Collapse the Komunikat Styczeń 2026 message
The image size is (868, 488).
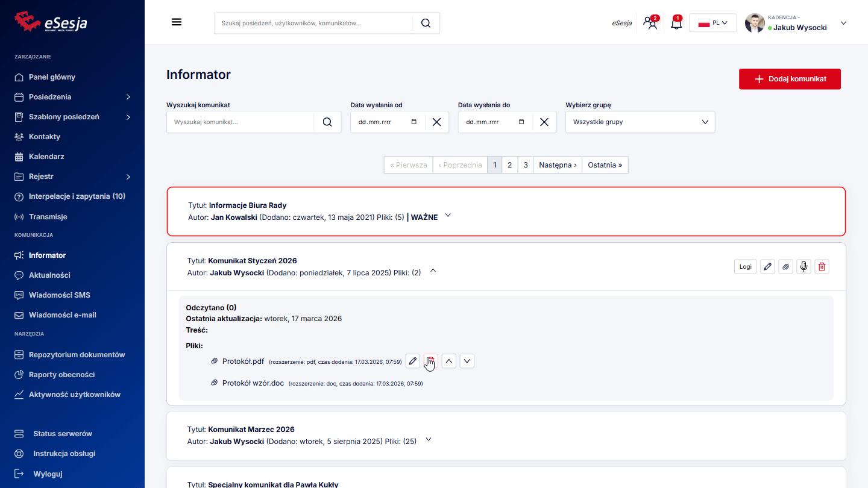[432, 271]
